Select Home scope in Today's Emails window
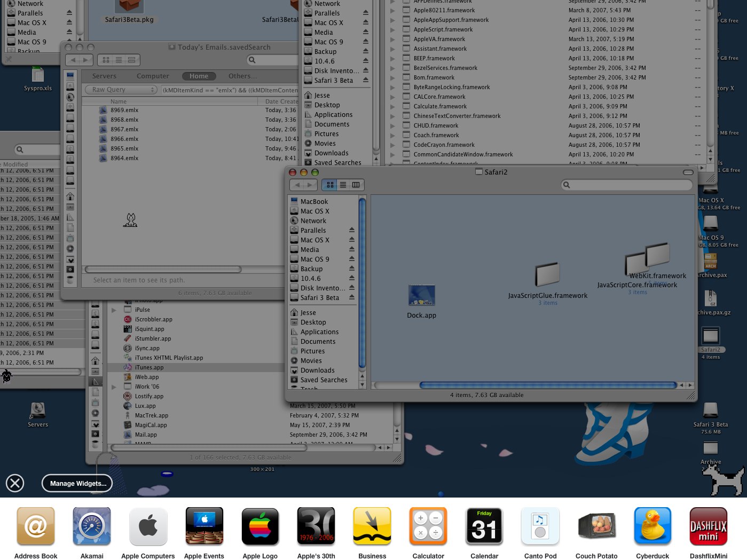This screenshot has height=560, width=747. click(199, 76)
